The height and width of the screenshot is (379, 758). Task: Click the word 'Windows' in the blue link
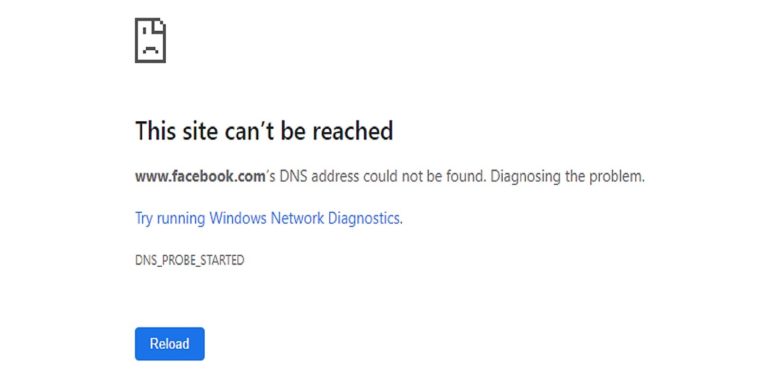point(238,219)
